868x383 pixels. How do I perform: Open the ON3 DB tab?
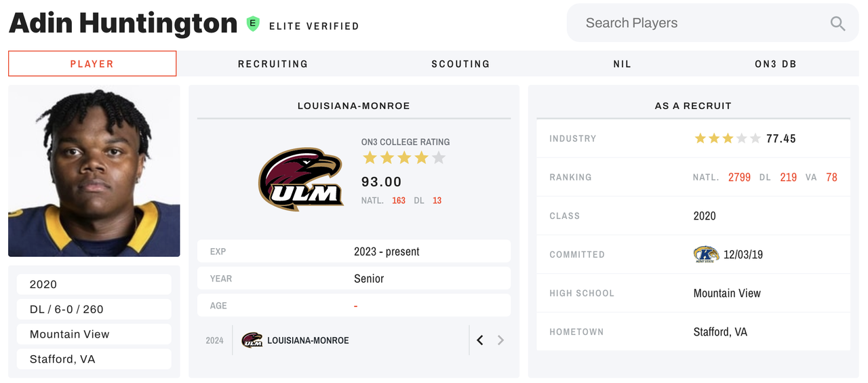point(775,64)
